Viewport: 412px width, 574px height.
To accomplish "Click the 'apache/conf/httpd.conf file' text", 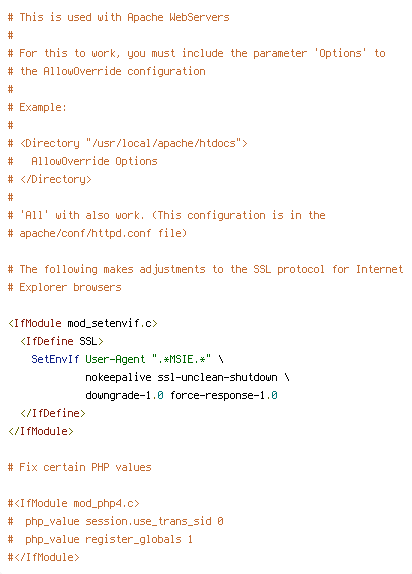I will coord(103,233).
